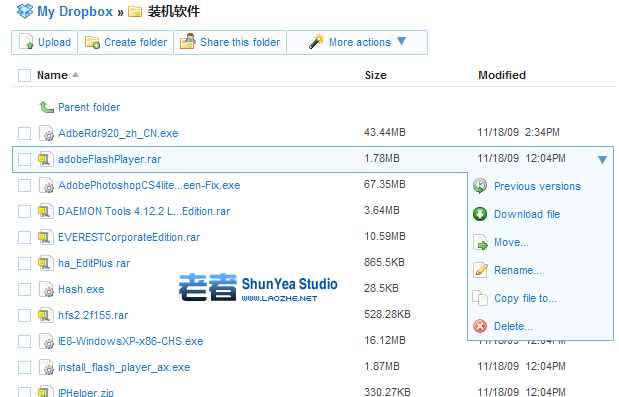619x397 pixels.
Task: Open the More actions dropdown
Action: (357, 42)
